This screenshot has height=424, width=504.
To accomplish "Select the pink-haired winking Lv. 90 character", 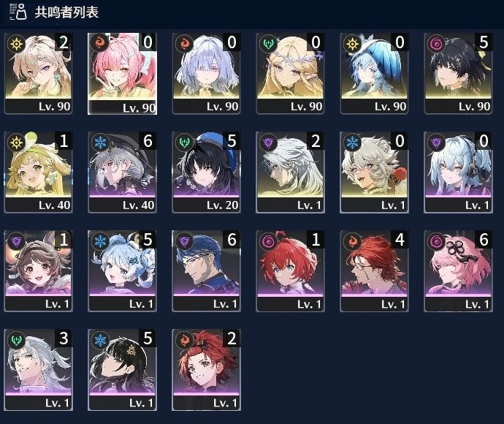I will click(x=122, y=74).
